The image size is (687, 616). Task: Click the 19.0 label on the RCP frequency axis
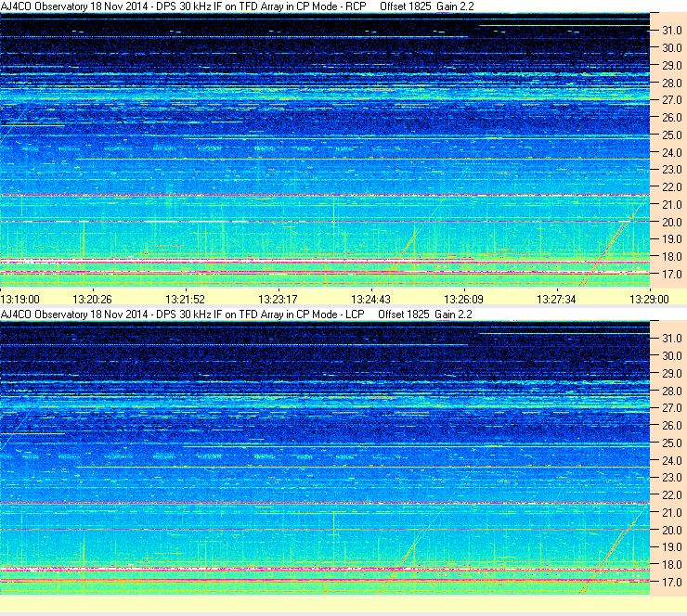pos(671,239)
